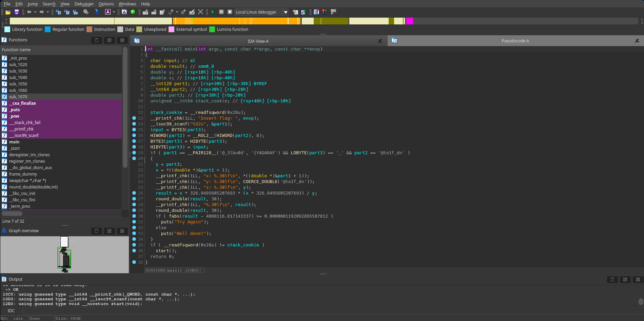644x321 pixels.
Task: Click the open file folder icon
Action: coord(8,12)
